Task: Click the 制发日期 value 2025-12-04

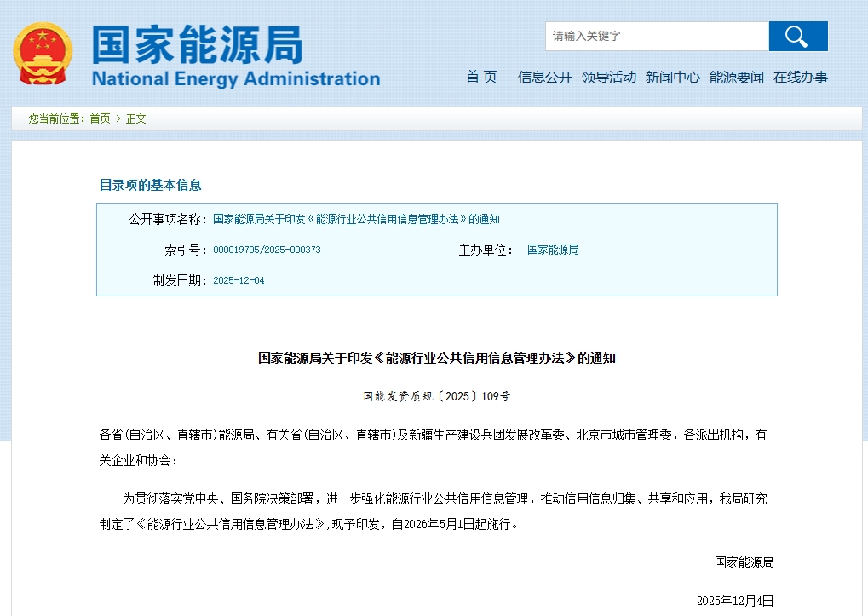Action: click(239, 280)
